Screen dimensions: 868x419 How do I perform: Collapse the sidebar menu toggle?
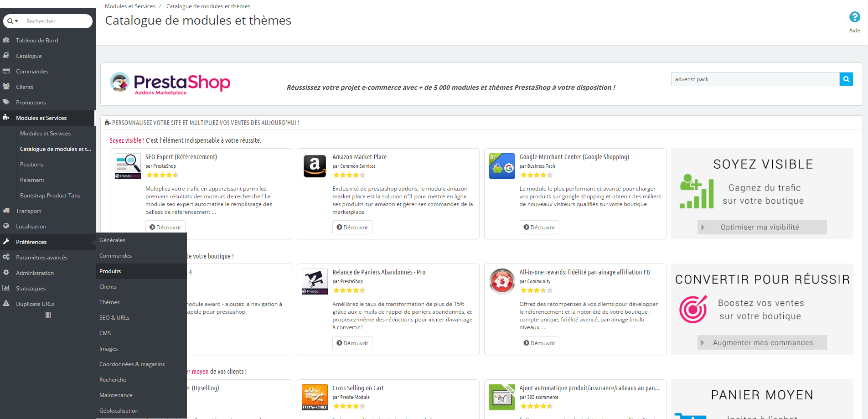point(48,315)
